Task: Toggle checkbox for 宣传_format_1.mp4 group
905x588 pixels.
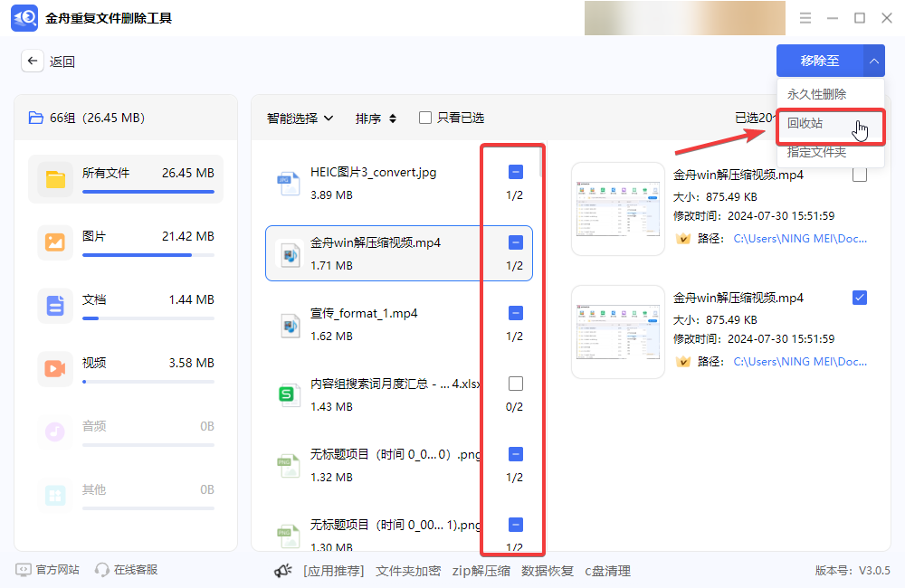Action: [516, 313]
